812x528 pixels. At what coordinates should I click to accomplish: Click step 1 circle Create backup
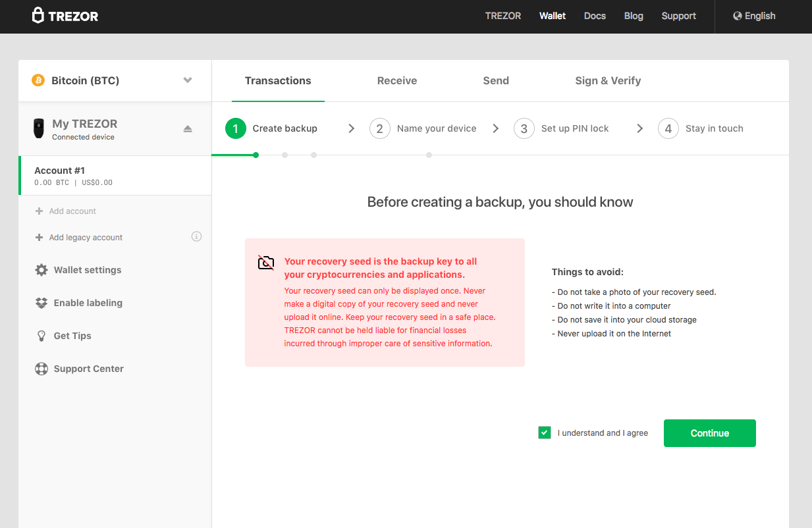236,128
